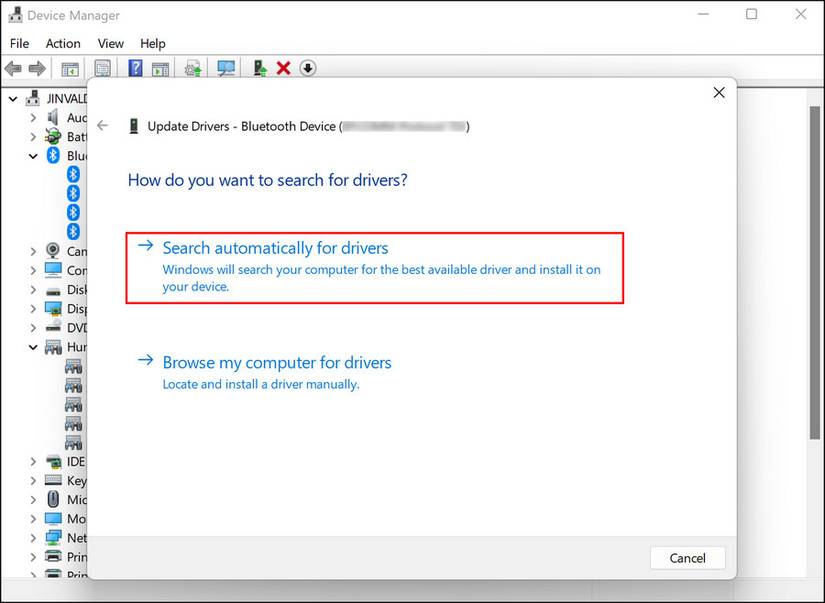Select the Mice category icon
The image size is (825, 603).
click(x=53, y=499)
